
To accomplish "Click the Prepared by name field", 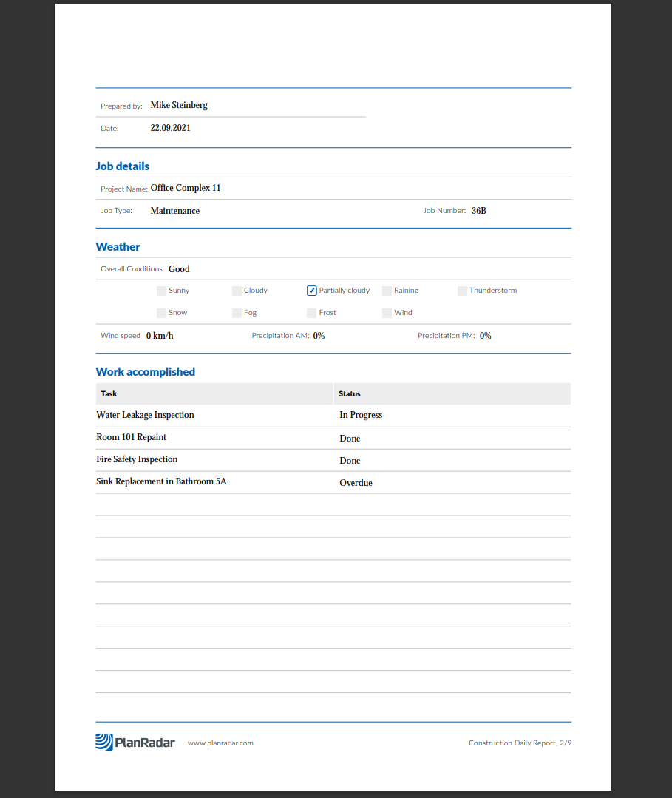I will pyautogui.click(x=179, y=105).
